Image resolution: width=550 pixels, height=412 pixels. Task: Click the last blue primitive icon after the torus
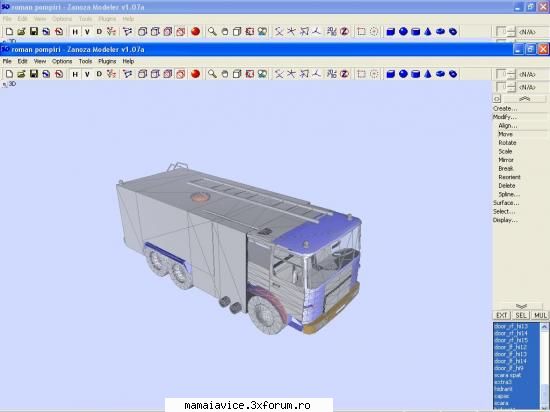453,74
